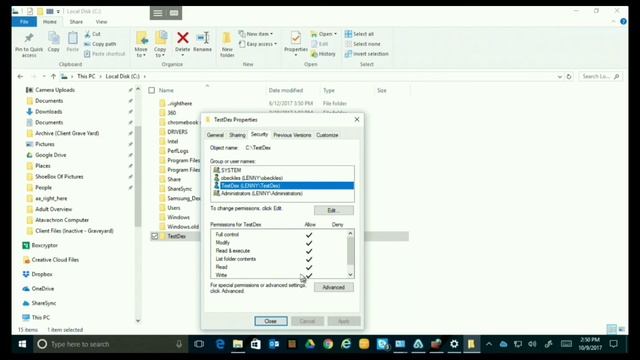Open Action Center notifications icon

point(613,344)
